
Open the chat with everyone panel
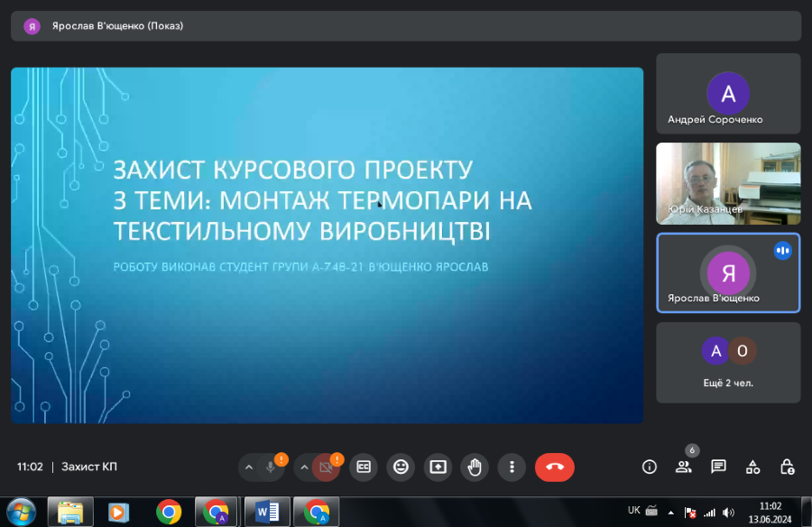tap(718, 467)
